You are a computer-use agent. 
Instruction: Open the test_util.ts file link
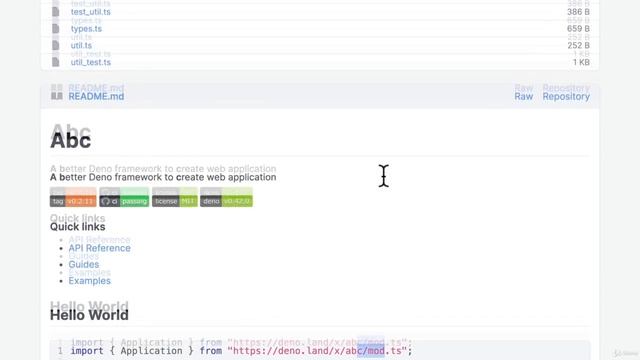click(91, 12)
